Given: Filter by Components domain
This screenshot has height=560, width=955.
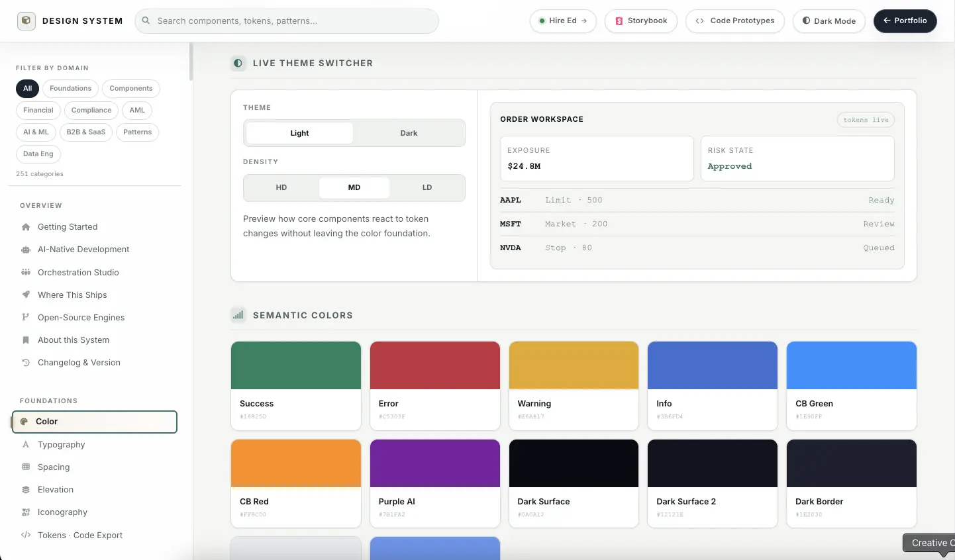Looking at the screenshot, I should (x=131, y=88).
